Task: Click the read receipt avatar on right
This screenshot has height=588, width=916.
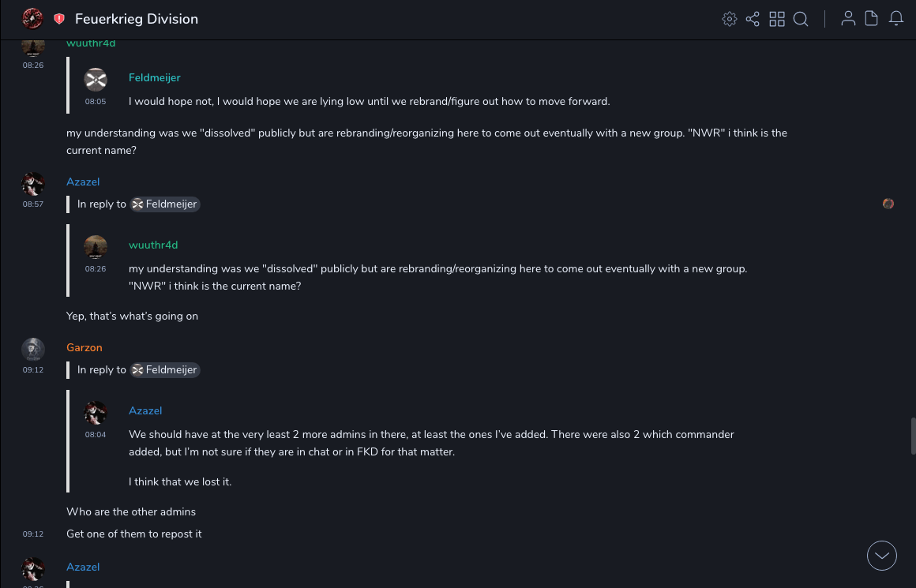Action: pos(888,204)
